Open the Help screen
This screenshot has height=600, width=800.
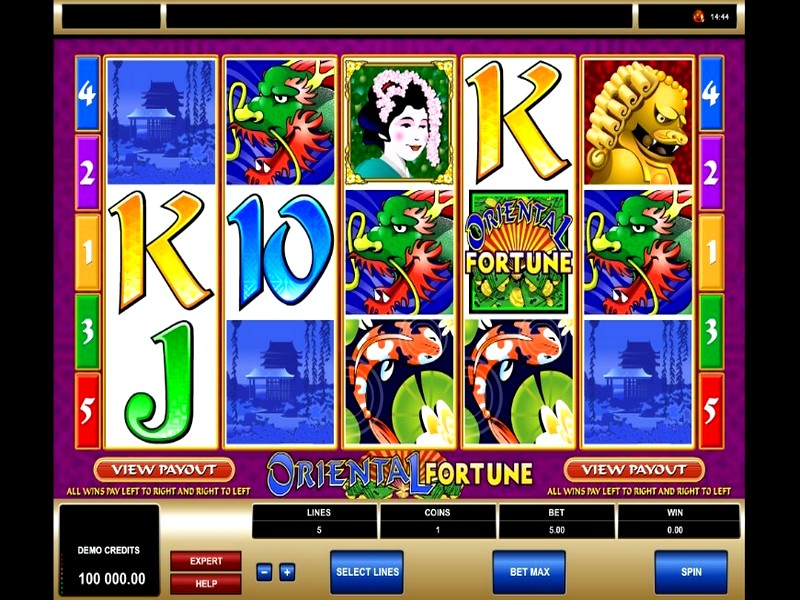[206, 584]
